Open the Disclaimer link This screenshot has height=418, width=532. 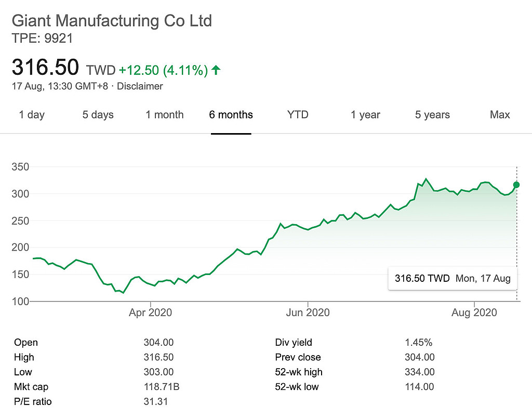(140, 86)
